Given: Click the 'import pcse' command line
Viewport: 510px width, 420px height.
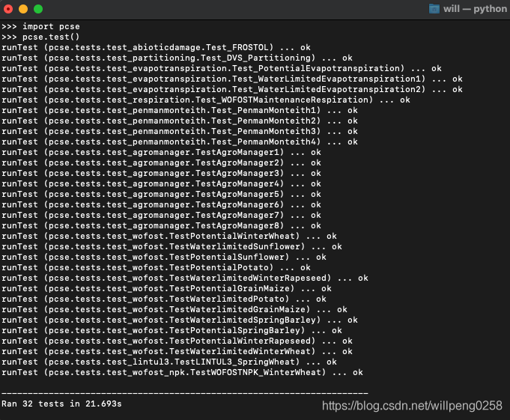Looking at the screenshot, I should coord(40,26).
